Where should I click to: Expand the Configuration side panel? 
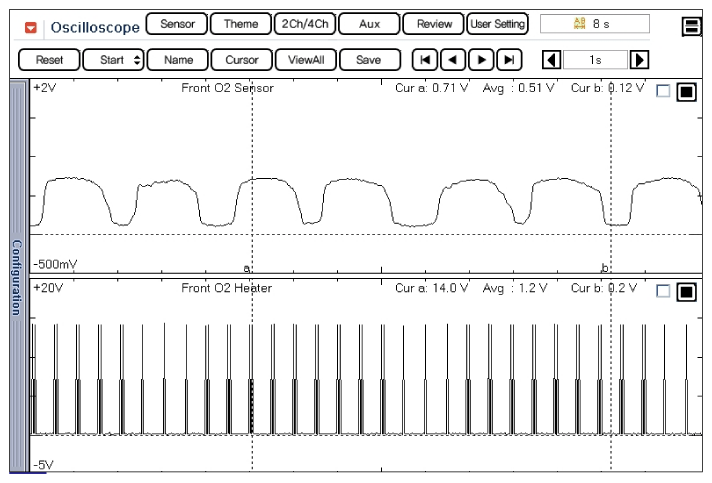pos(16,275)
